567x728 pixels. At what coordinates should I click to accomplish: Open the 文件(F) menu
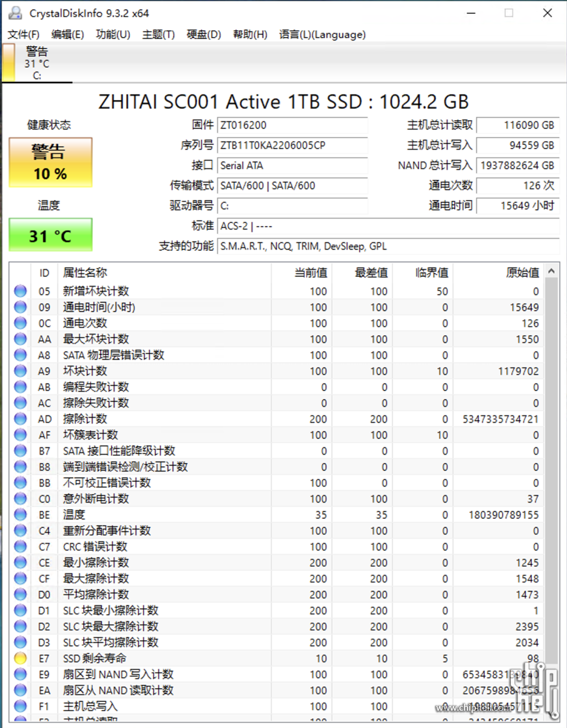(x=24, y=35)
